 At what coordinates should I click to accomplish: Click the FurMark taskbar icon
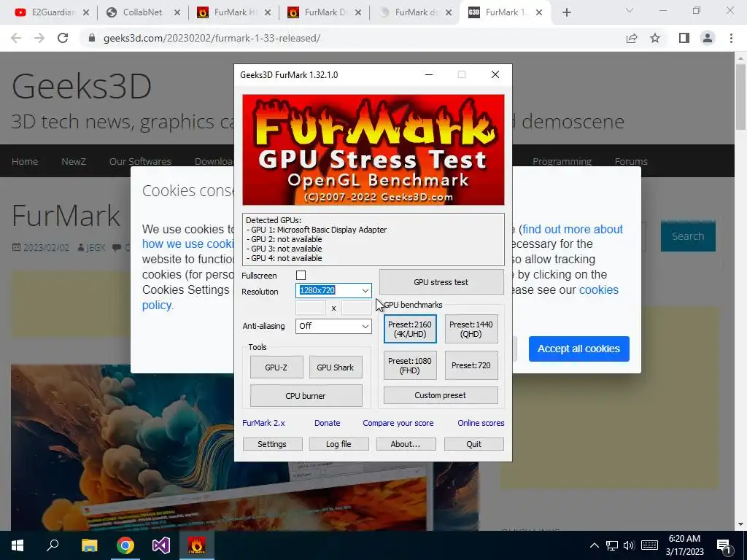[197, 545]
